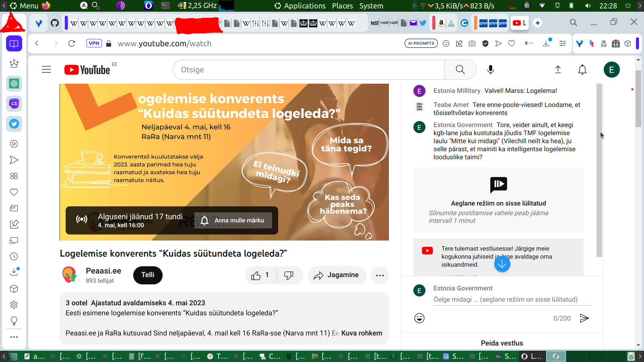
Task: Open the System menu in top panel
Action: [371, 6]
